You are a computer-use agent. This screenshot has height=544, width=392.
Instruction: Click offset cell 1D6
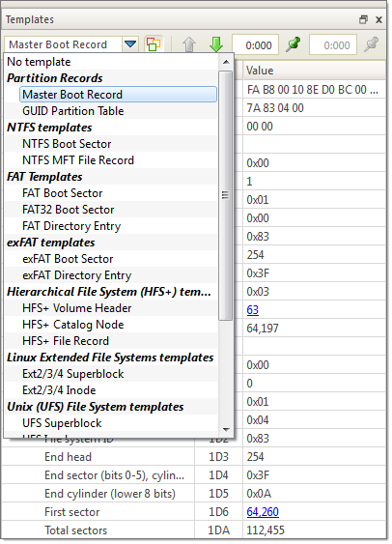[219, 512]
